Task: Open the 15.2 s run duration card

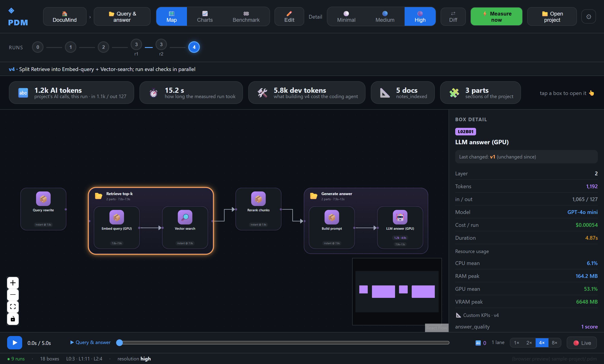Action: pyautogui.click(x=191, y=93)
